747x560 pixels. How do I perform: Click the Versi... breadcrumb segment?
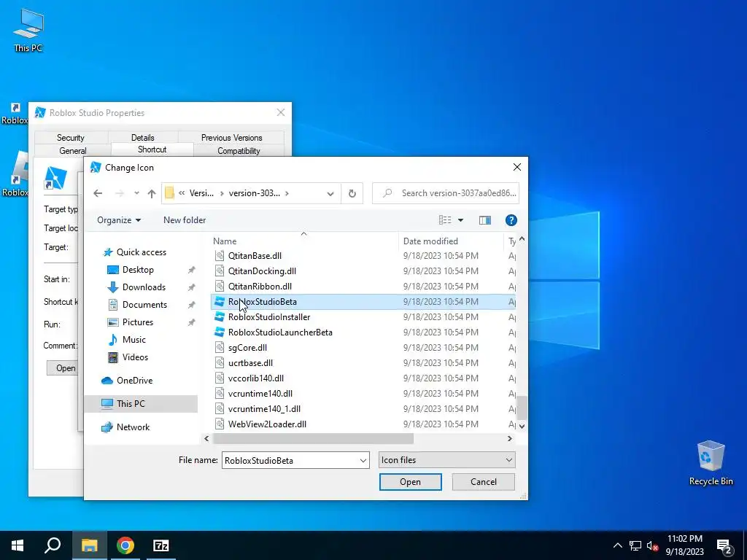click(201, 193)
